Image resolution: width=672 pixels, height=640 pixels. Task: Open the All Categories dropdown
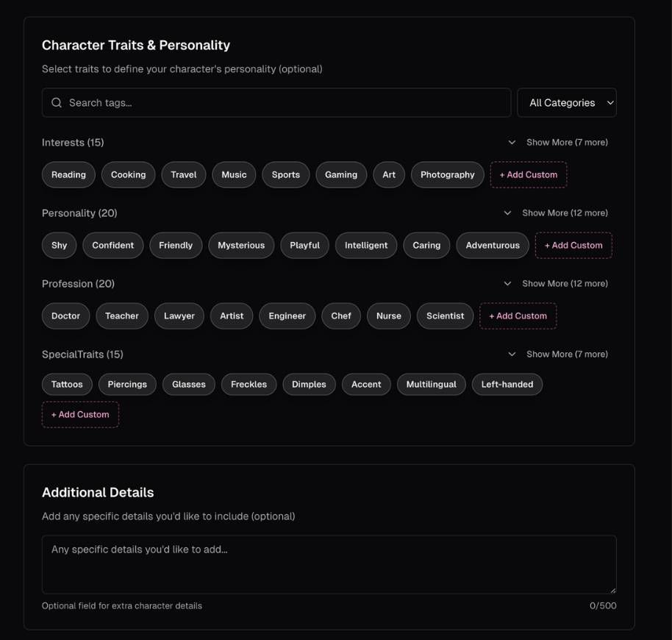566,103
